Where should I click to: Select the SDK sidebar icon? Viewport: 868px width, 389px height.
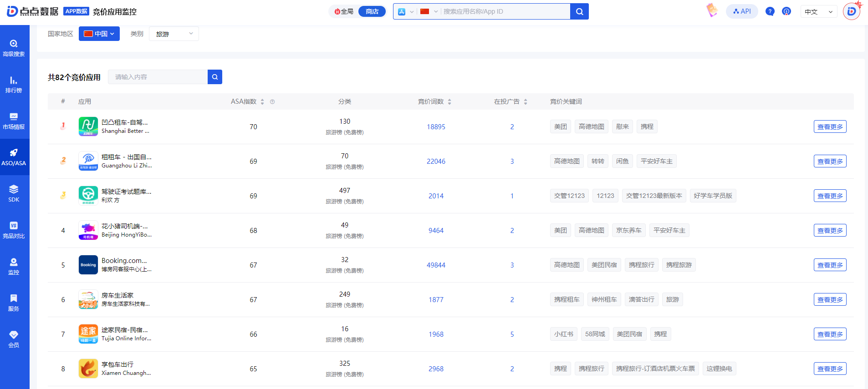point(14,193)
